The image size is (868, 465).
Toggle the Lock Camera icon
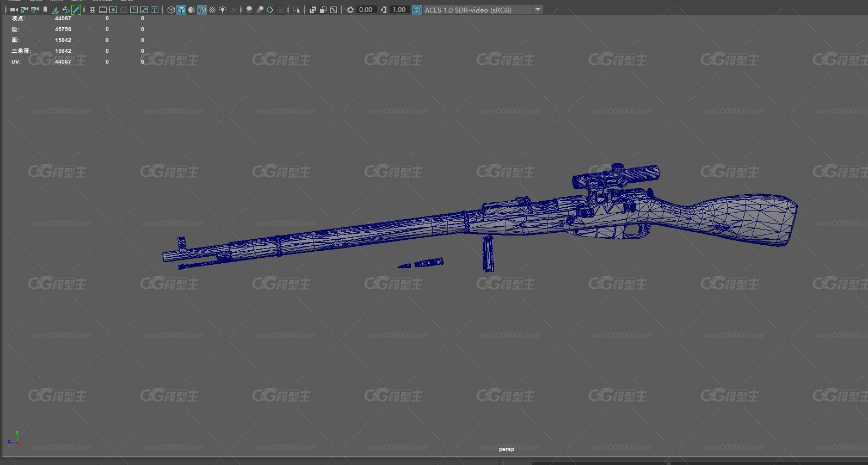[24, 10]
